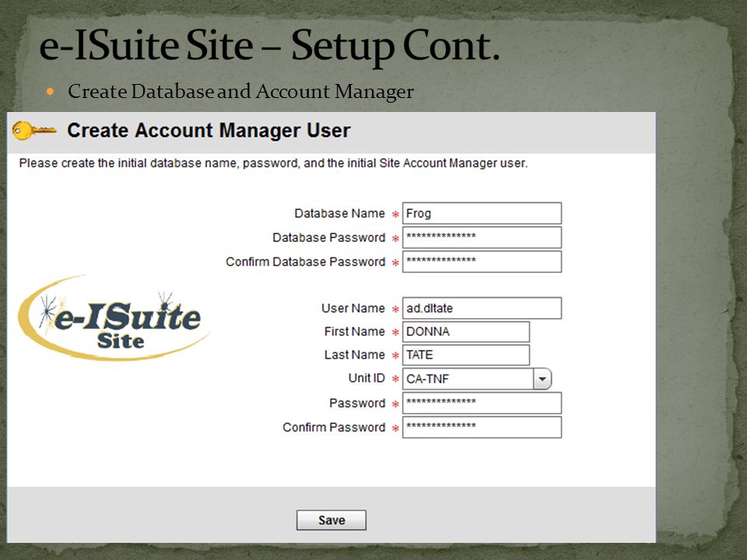Click the First Name field with DONNA
Screen dimensions: 747x560
point(466,331)
